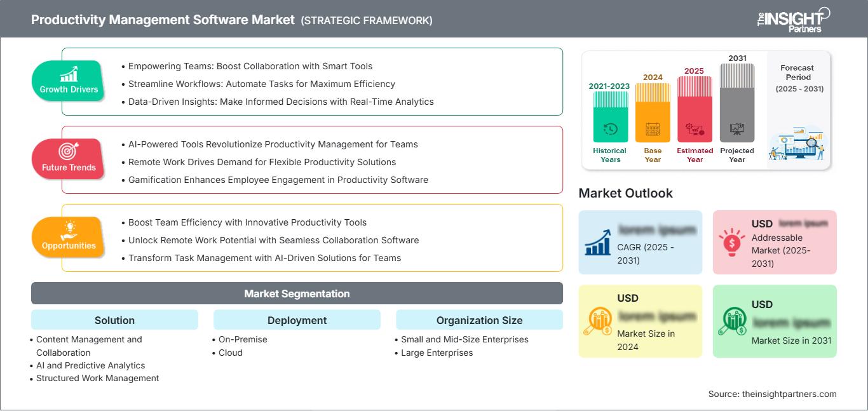868x411 pixels.
Task: Click the 'Historical Years' caption
Action: (610, 155)
